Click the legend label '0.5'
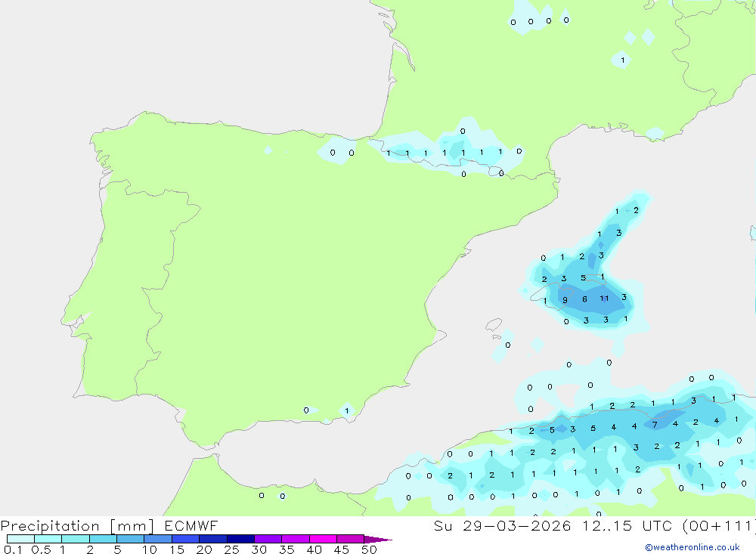Screen dimensions: 756x554 (x=41, y=549)
